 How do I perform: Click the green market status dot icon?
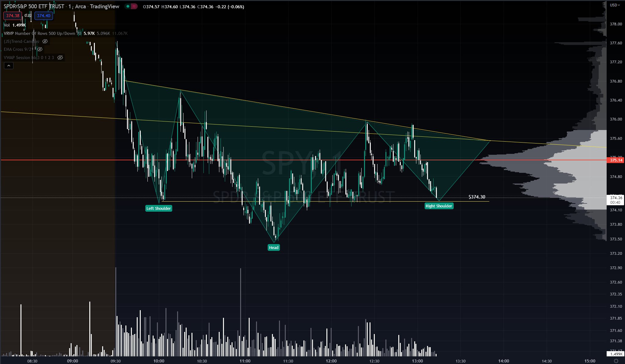(128, 6)
